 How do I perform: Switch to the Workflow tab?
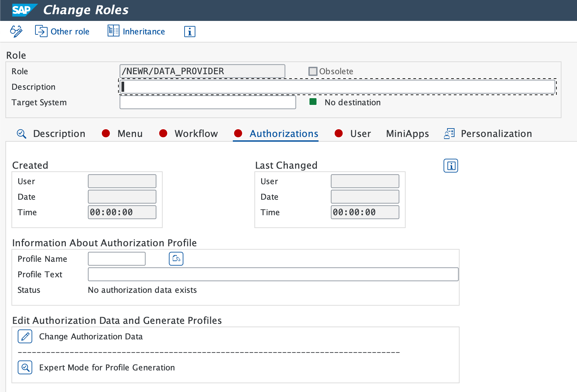[196, 134]
